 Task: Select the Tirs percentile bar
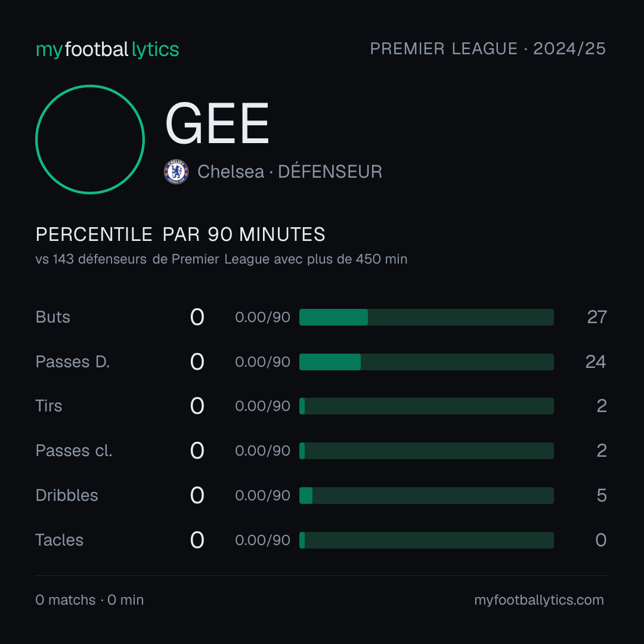426,406
